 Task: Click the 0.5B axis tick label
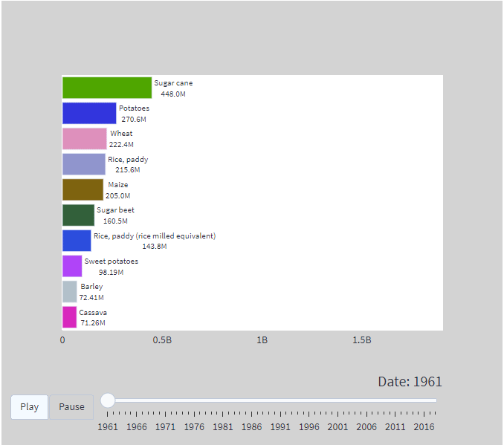tap(162, 340)
